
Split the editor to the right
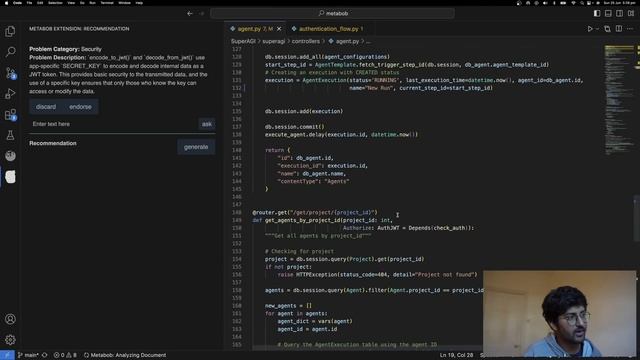coord(619,29)
